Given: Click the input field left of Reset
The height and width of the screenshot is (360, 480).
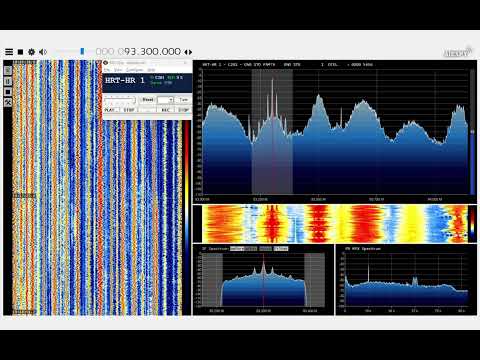Looking at the screenshot, I should 119,100.
